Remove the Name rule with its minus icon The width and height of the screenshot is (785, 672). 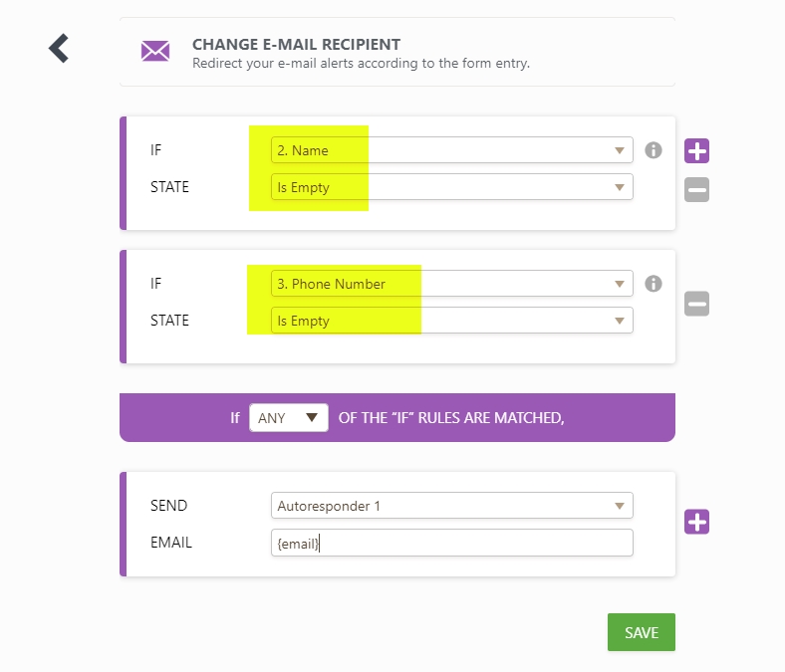[x=696, y=189]
